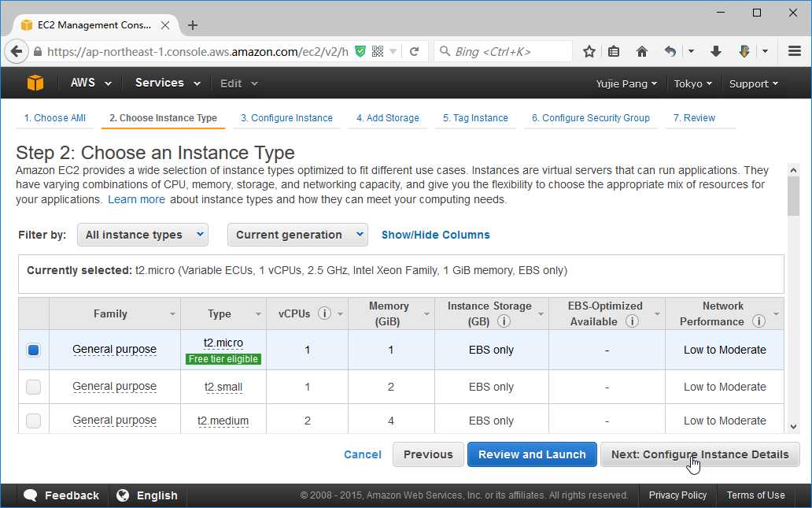
Task: Click the Free tier eligible badge
Action: pyautogui.click(x=223, y=359)
